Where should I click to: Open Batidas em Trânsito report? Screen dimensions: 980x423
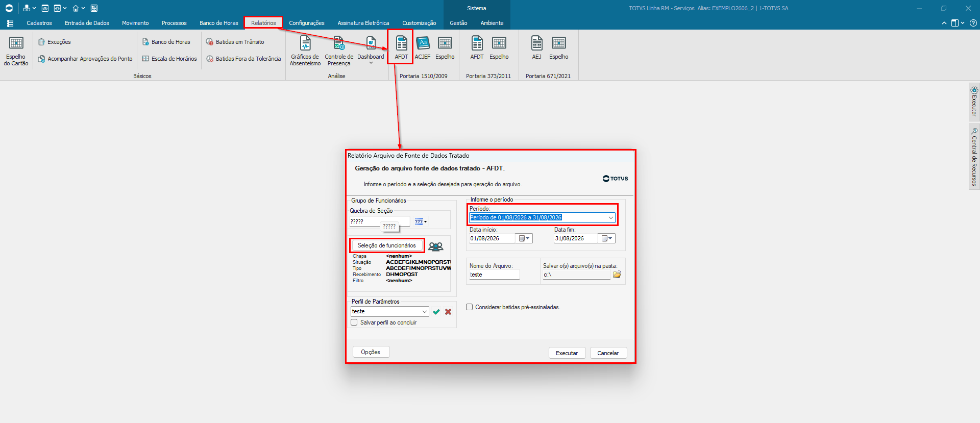(x=235, y=42)
